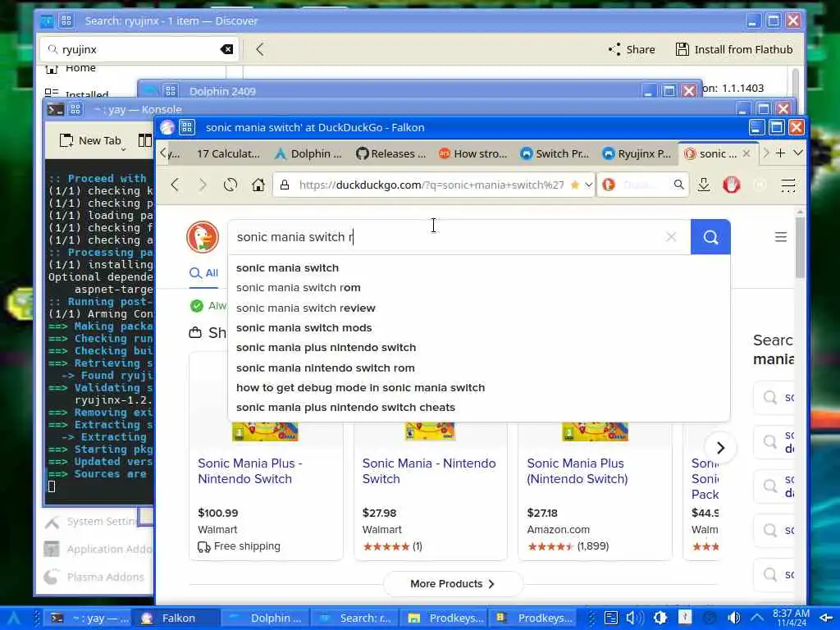Clear the 'ryujinx' search in Discover
This screenshot has width=840, height=630.
pos(226,49)
